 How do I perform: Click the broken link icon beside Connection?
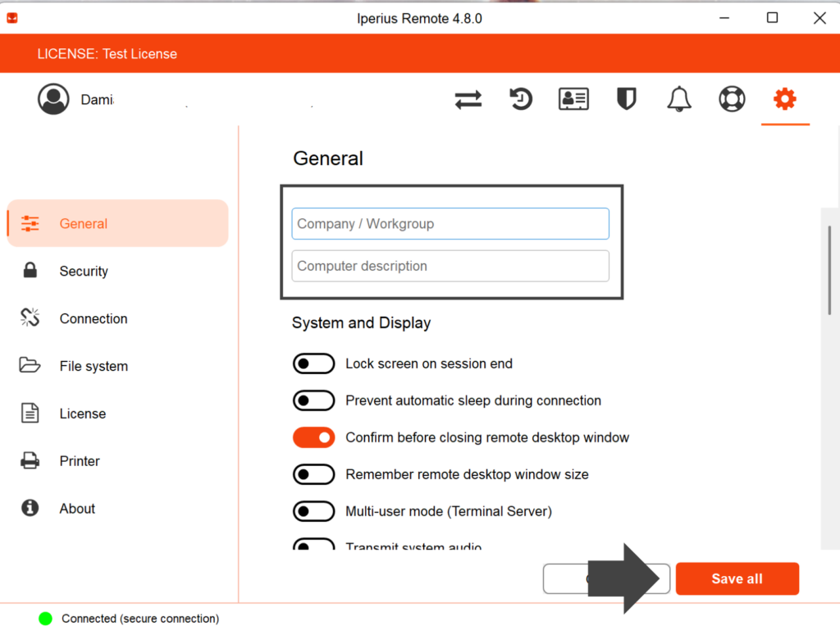pyautogui.click(x=30, y=318)
